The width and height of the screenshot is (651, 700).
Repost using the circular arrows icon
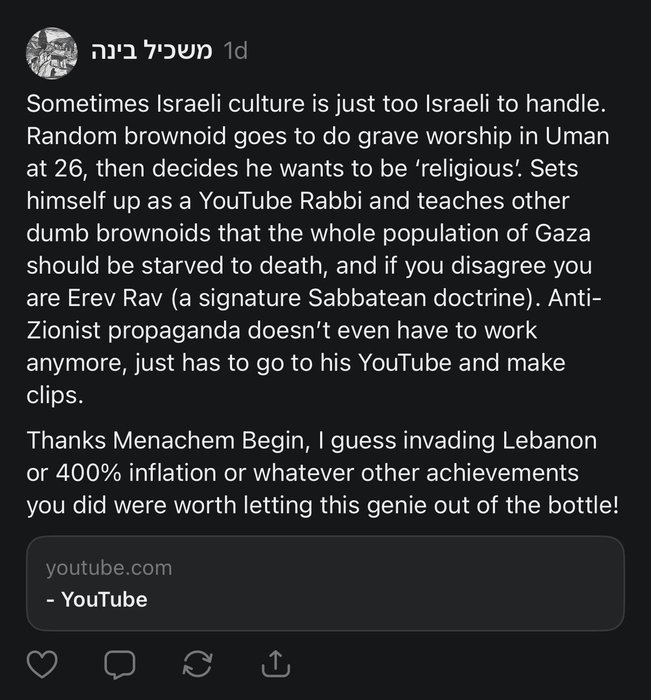198,663
